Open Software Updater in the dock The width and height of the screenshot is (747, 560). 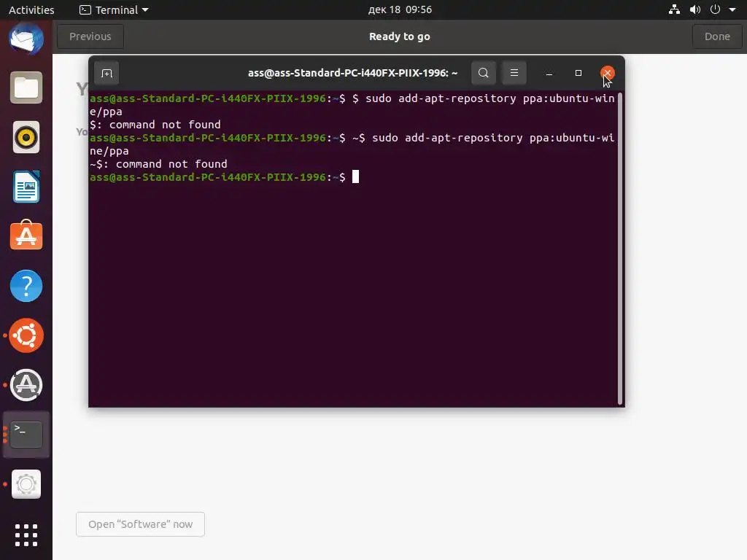pyautogui.click(x=26, y=385)
